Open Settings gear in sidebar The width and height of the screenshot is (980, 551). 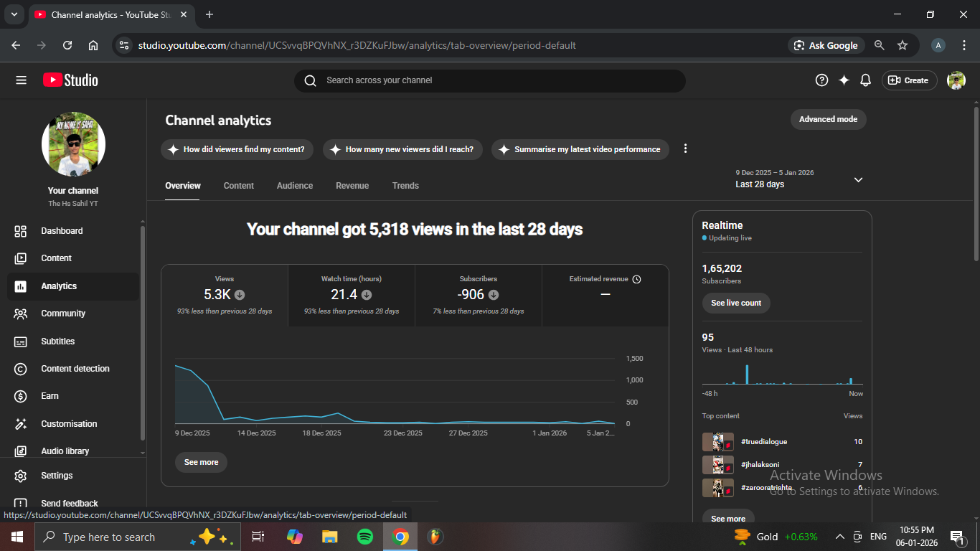[21, 476]
